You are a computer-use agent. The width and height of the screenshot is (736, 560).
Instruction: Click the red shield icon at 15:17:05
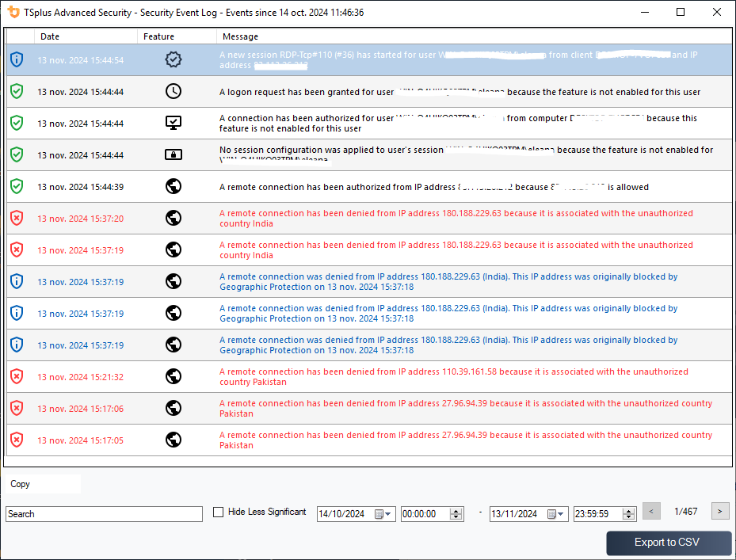[x=17, y=440]
